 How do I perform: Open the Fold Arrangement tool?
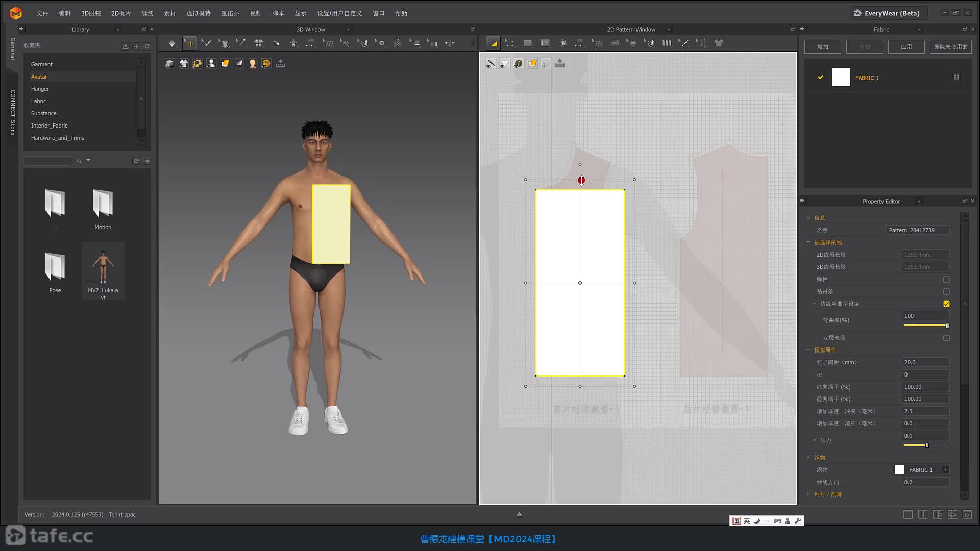pyautogui.click(x=276, y=43)
